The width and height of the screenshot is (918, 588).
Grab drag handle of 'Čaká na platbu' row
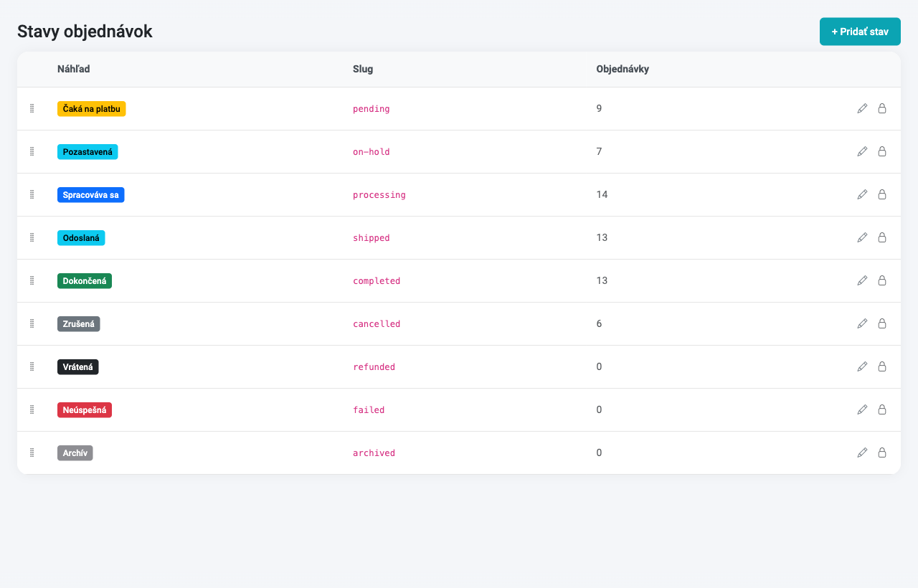pos(32,108)
